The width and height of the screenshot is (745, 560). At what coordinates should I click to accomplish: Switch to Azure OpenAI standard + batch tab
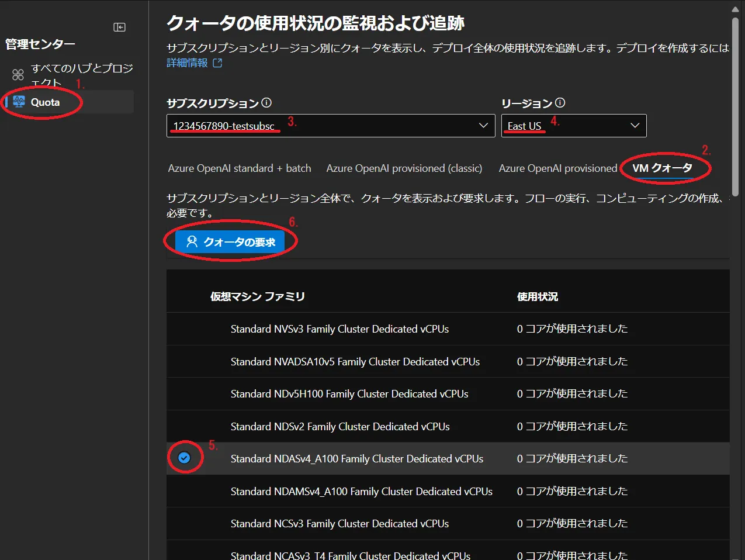239,168
